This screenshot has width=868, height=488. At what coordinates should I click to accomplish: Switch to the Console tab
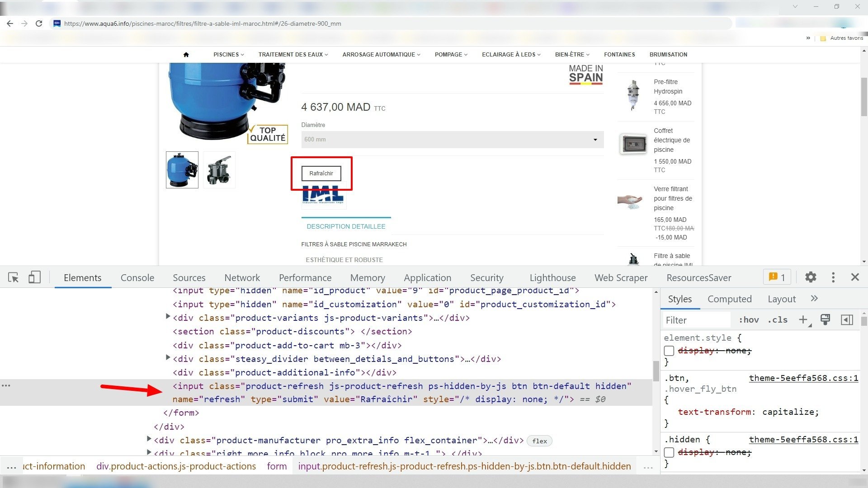[137, 278]
